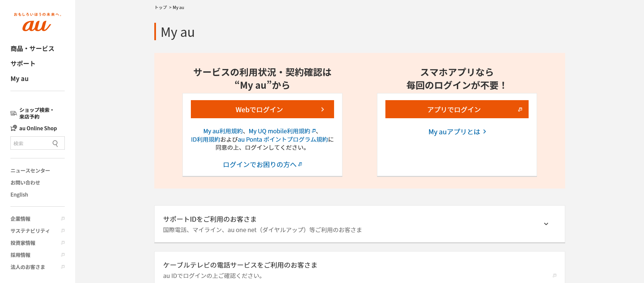Click external link icon beside 法人のお客さま

pos(63,267)
